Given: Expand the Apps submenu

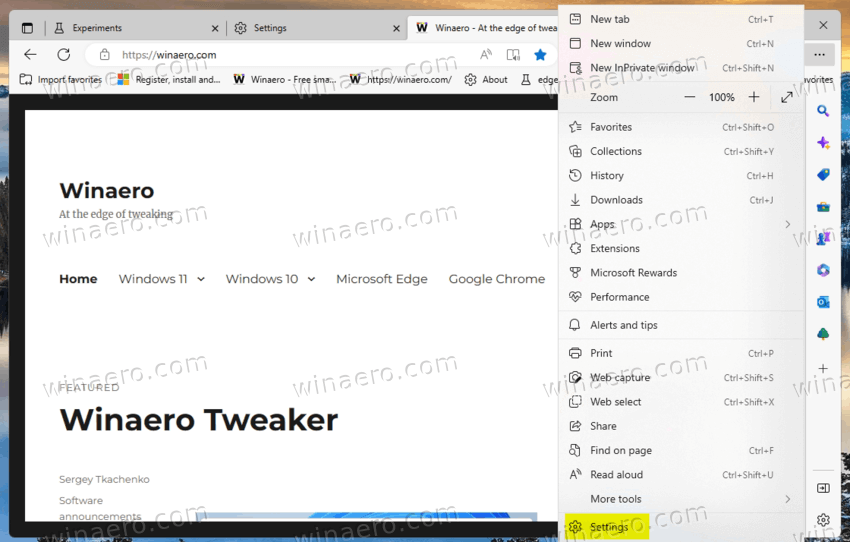Looking at the screenshot, I should pos(681,224).
